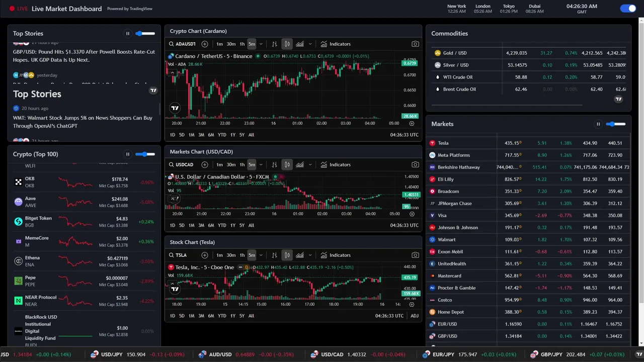Toggle the main switch in the header
This screenshot has height=362, width=644.
click(x=628, y=9)
